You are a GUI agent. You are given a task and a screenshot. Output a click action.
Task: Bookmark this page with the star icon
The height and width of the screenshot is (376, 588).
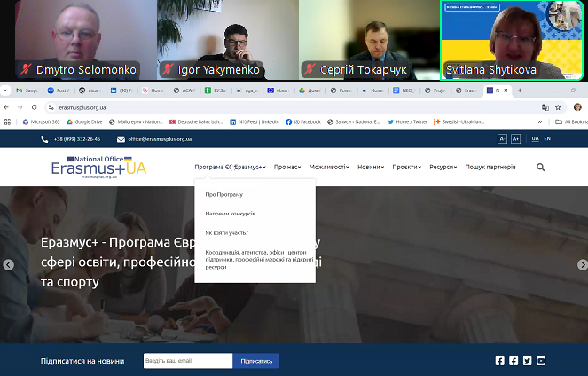[x=558, y=107]
